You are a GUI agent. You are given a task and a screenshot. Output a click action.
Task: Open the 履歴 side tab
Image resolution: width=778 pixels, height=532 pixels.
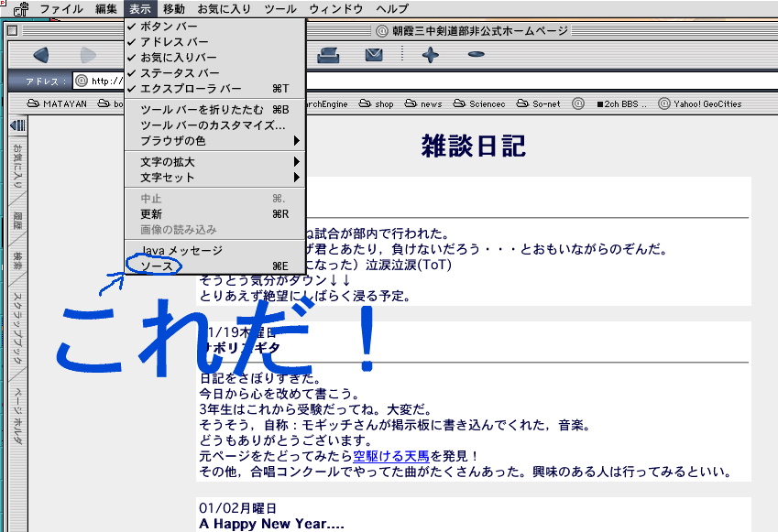(x=17, y=221)
